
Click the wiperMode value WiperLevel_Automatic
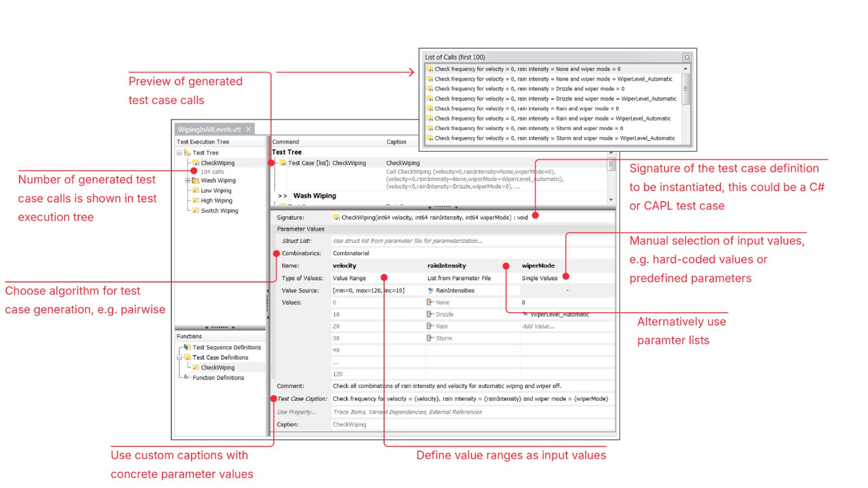(559, 314)
